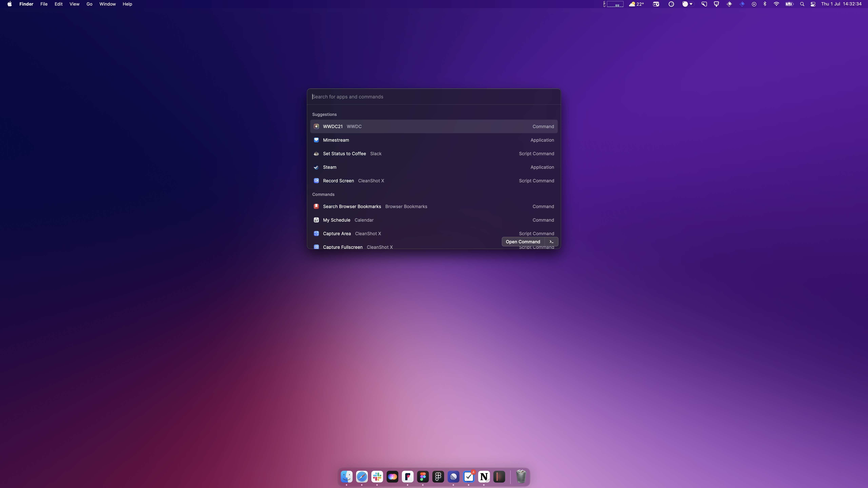Open Slack from the Dock
The width and height of the screenshot is (868, 488).
pyautogui.click(x=377, y=477)
